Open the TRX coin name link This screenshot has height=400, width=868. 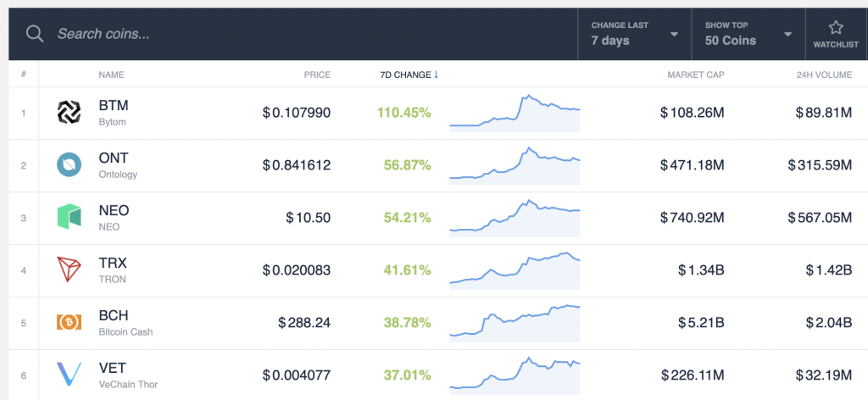click(x=113, y=263)
